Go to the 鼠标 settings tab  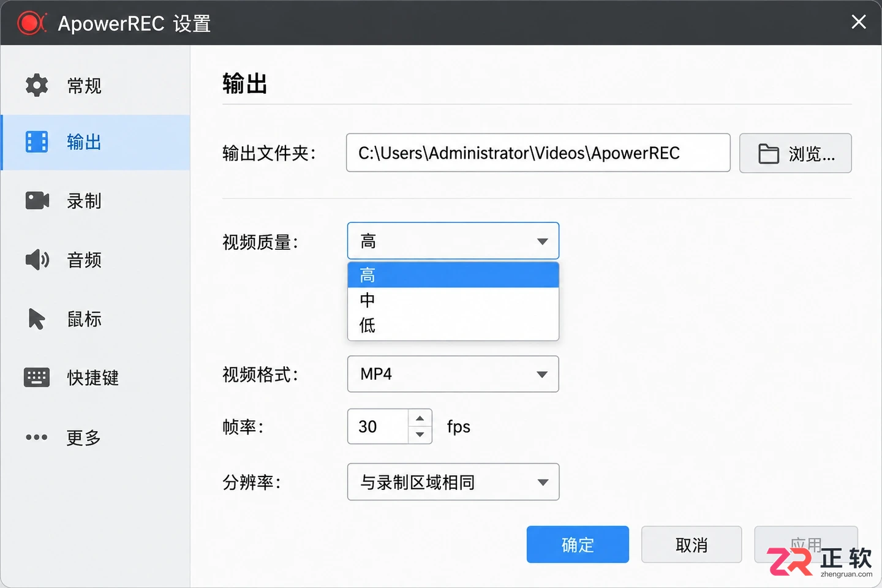[95, 318]
